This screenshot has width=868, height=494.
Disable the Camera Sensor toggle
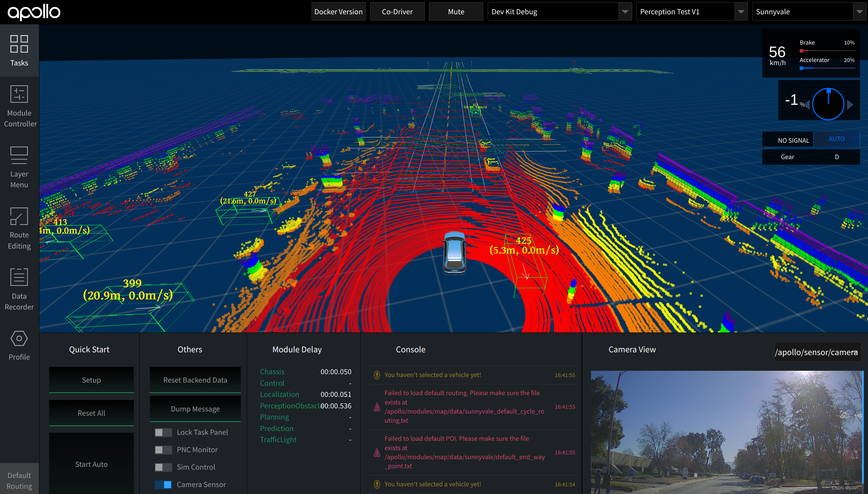[x=163, y=485]
